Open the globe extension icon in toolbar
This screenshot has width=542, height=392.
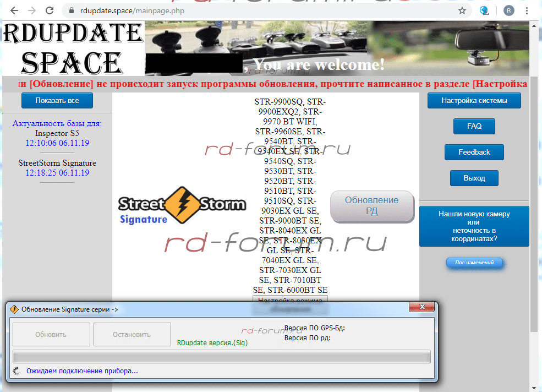484,10
